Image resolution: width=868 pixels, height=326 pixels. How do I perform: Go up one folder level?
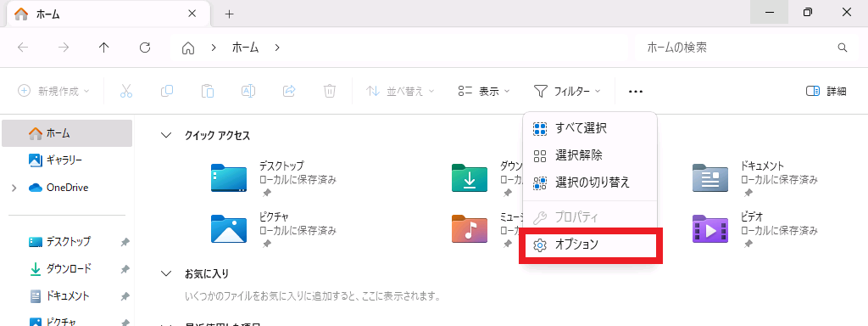pyautogui.click(x=104, y=48)
